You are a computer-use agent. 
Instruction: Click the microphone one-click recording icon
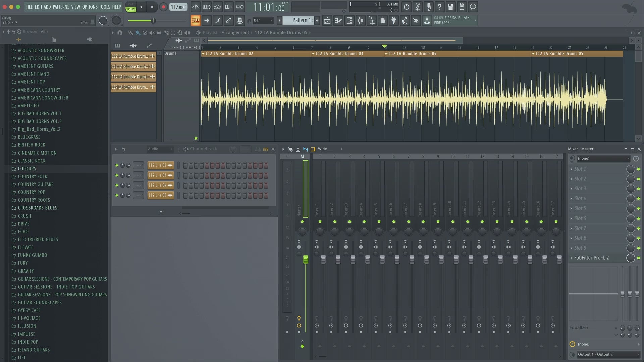(428, 7)
